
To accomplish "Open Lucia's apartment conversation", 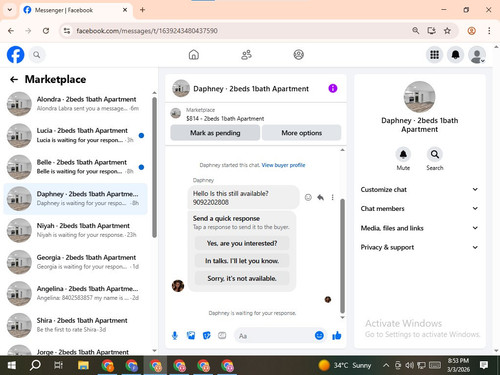I will click(x=76, y=135).
